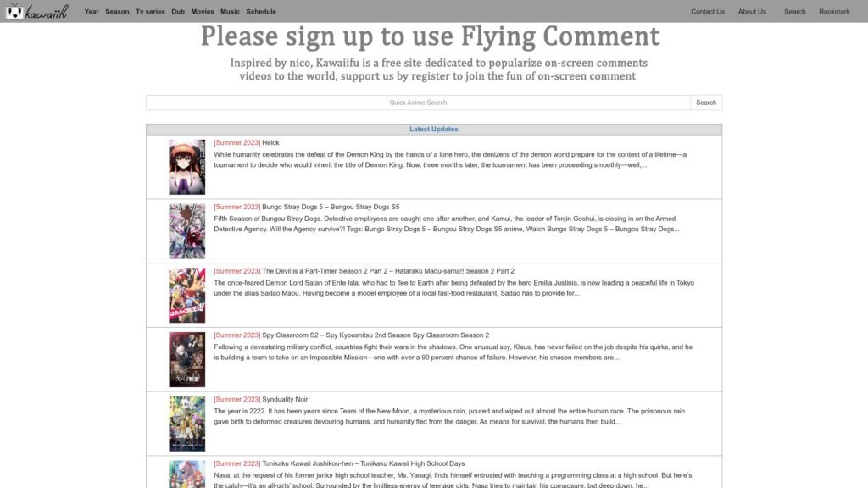Viewport: 868px width, 488px height.
Task: Select Movies in the top navigation
Action: tap(202, 12)
